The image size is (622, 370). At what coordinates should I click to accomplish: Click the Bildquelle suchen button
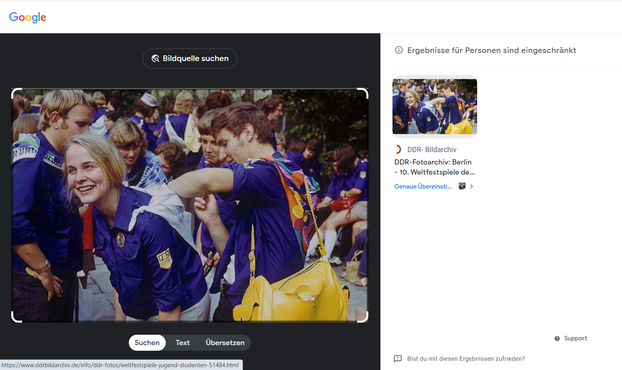(190, 59)
